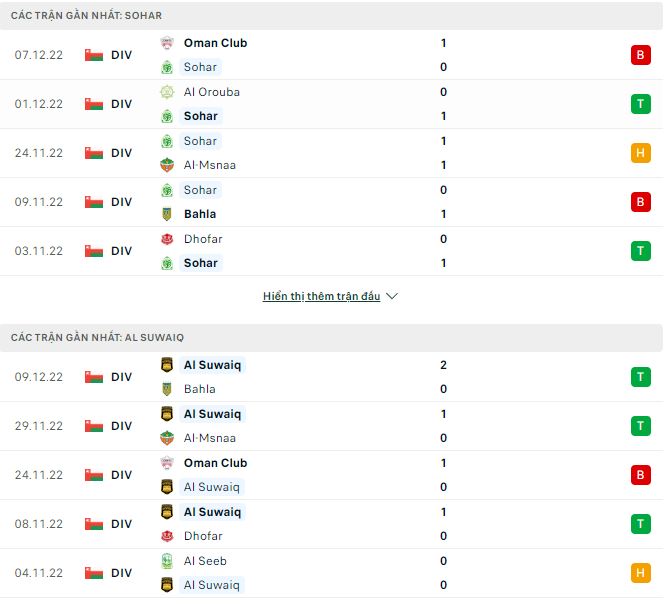
Task: Click the Al-Msnaa crest in 24.11.22 Sohar match
Action: point(167,165)
